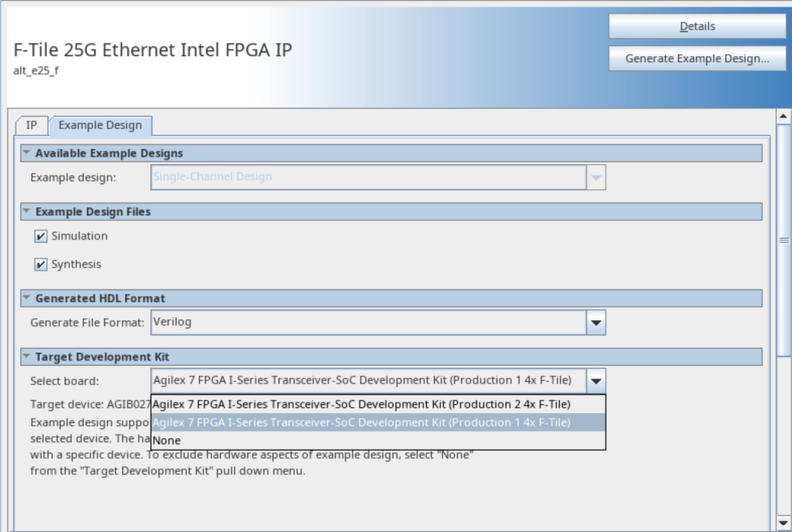Select the Example Design tab
792x532 pixels.
tap(100, 125)
